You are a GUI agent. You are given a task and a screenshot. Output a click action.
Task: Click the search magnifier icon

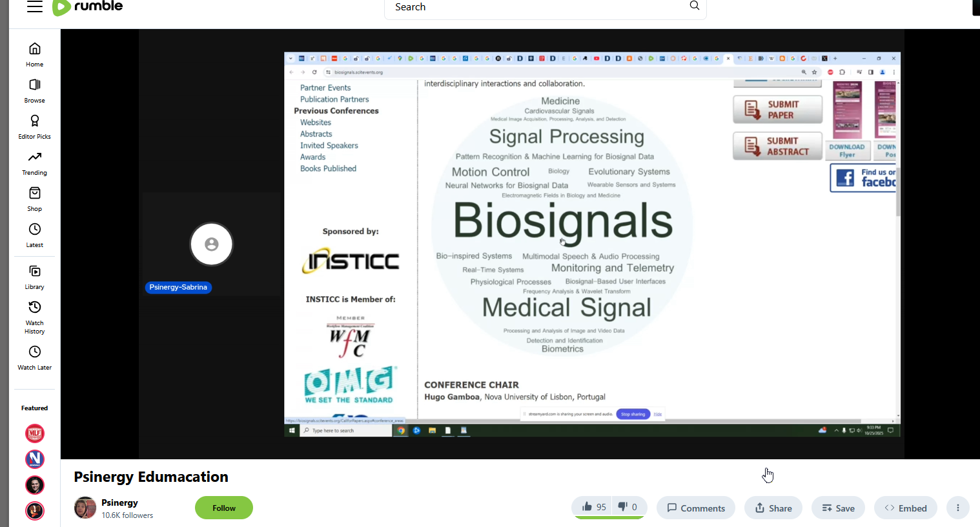tap(694, 6)
